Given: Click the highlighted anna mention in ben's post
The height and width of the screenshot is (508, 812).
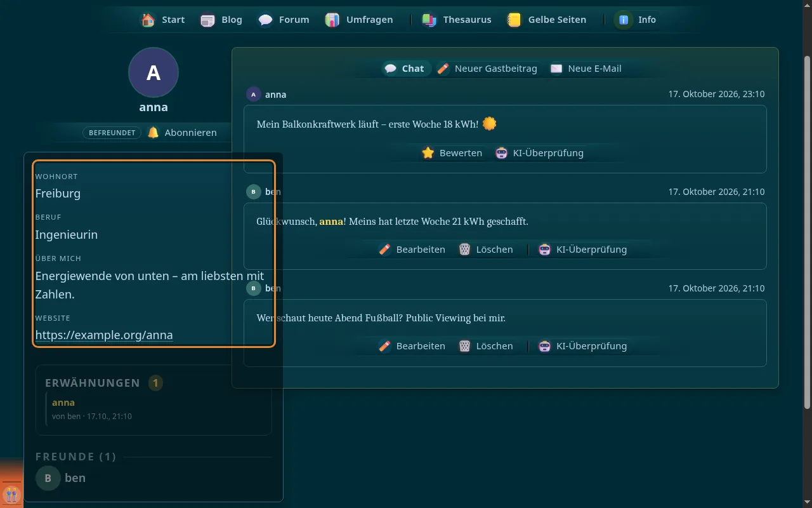Looking at the screenshot, I should coord(331,222).
